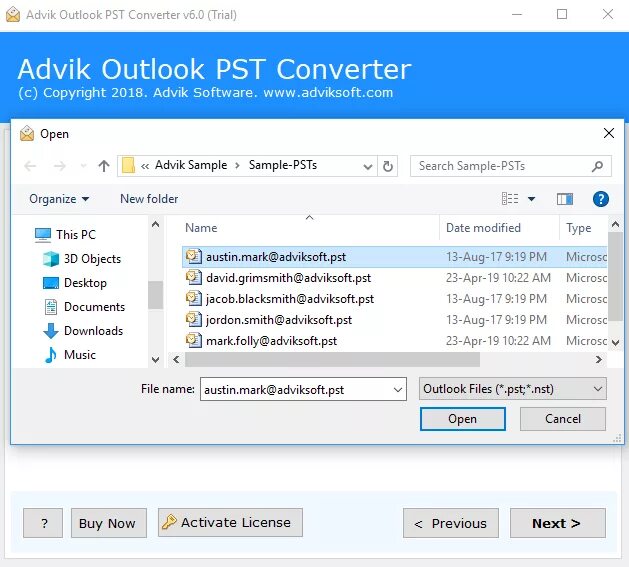Screen dimensions: 629x567
Task: Click Sample-PSTs in breadcrumb path
Action: [x=283, y=165]
